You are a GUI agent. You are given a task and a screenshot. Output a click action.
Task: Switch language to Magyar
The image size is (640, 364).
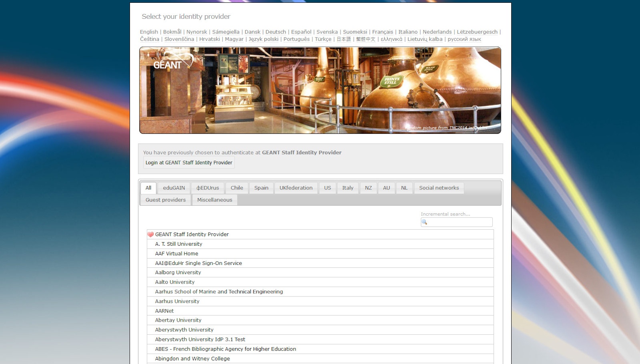tap(234, 39)
